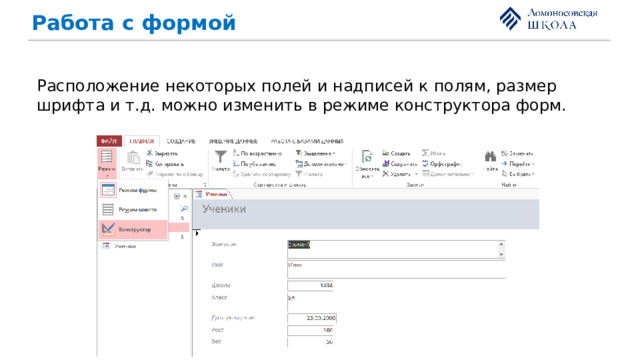Open the Выделение filter dropdown
The height and width of the screenshot is (360, 640).
(316, 153)
